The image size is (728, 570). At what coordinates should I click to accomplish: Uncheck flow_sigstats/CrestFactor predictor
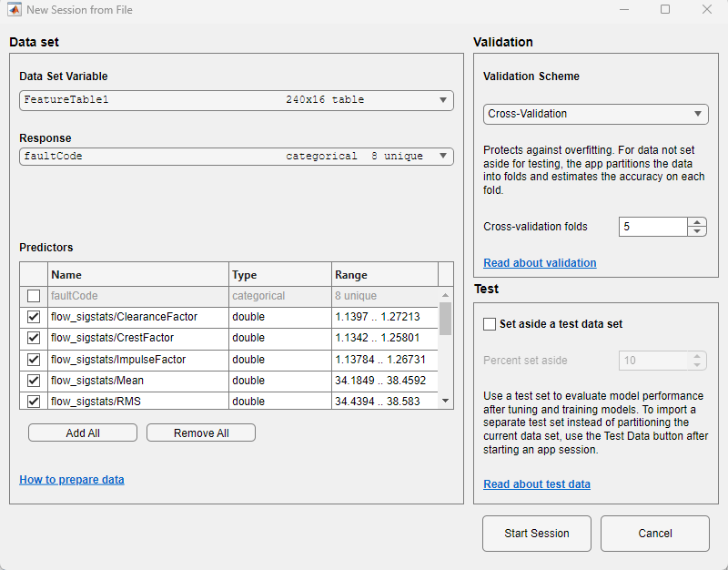pyautogui.click(x=34, y=338)
